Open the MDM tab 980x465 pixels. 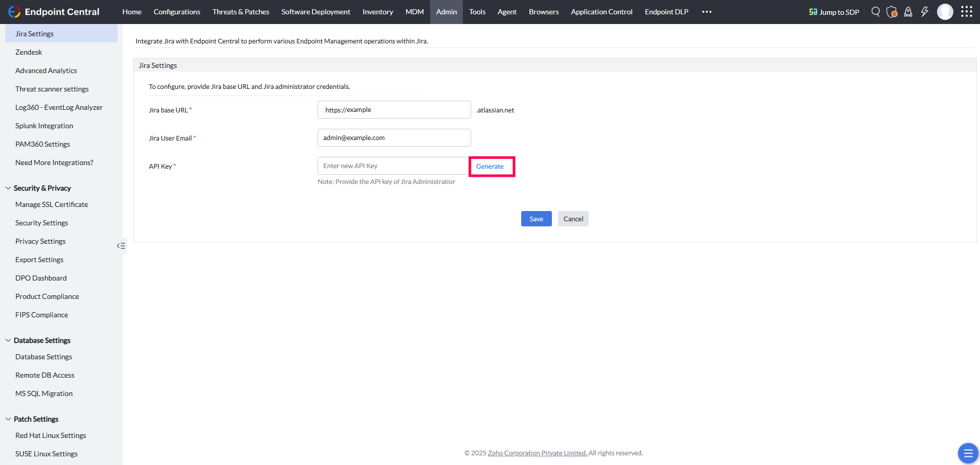(x=415, y=12)
